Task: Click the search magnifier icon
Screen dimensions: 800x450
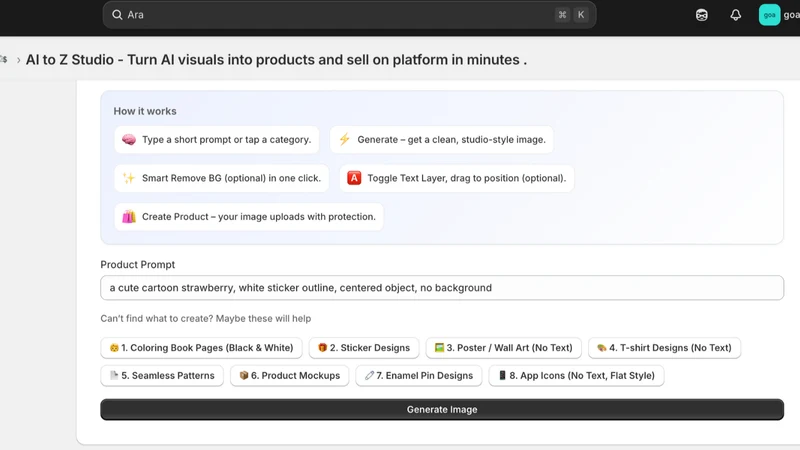Action: [x=117, y=15]
